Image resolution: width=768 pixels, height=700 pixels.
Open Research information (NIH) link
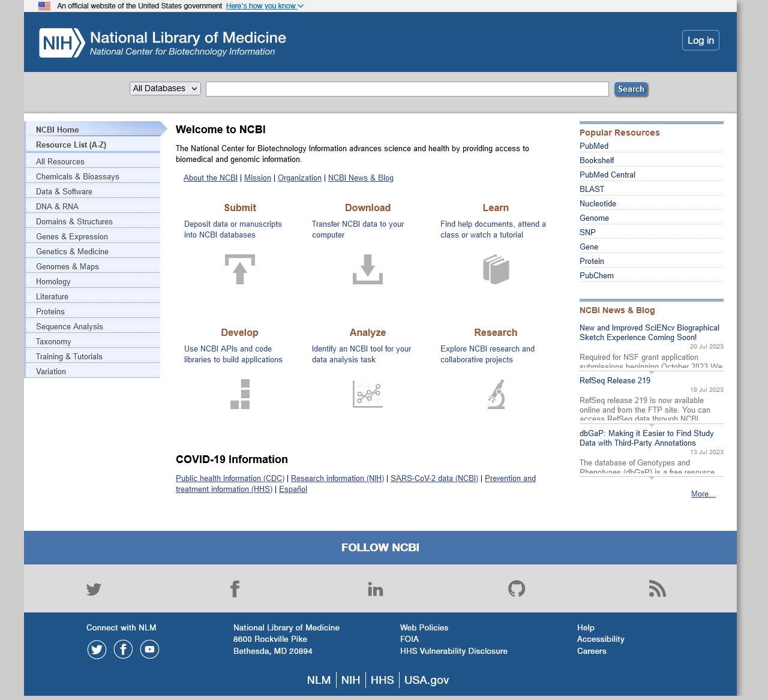tap(337, 479)
